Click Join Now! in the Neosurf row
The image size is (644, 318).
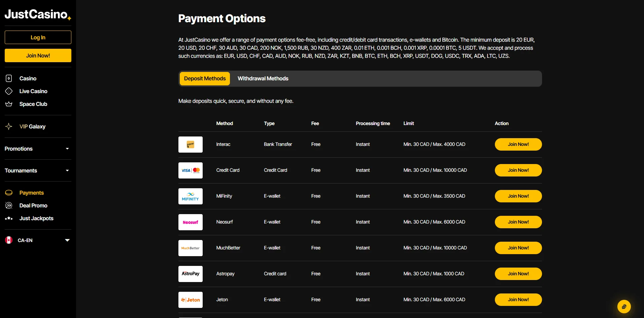pos(518,222)
